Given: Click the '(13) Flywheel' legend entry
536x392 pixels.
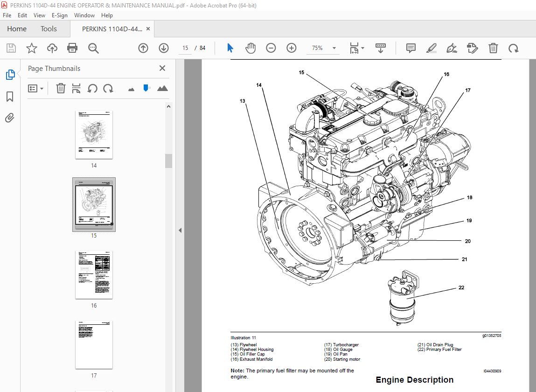Looking at the screenshot, I should [244, 345].
